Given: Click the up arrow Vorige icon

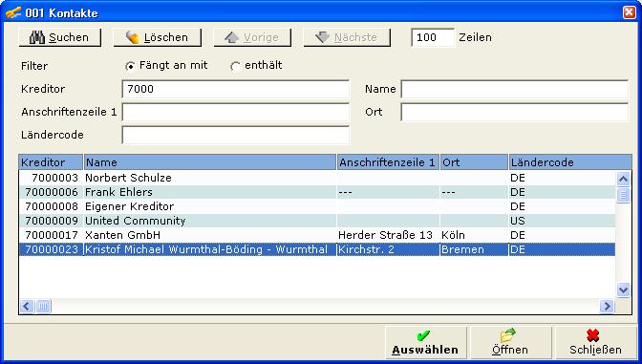Looking at the screenshot, I should (x=232, y=37).
